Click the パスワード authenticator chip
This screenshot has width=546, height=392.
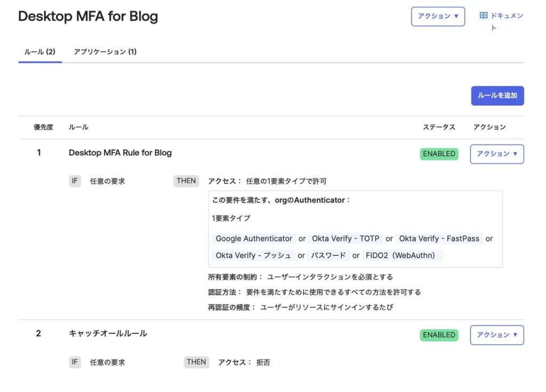[x=328, y=255]
